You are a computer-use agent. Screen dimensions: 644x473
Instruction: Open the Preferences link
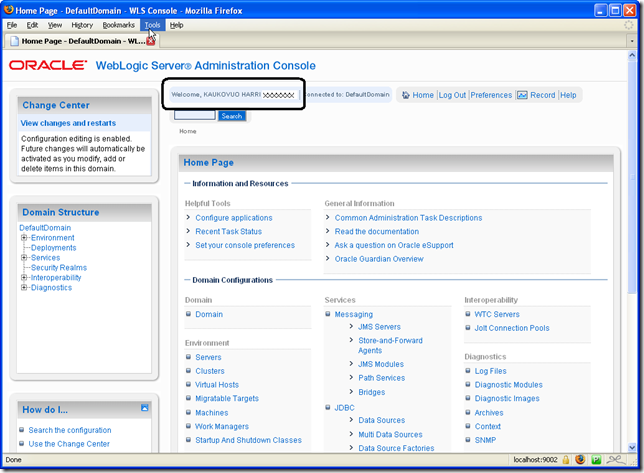491,95
